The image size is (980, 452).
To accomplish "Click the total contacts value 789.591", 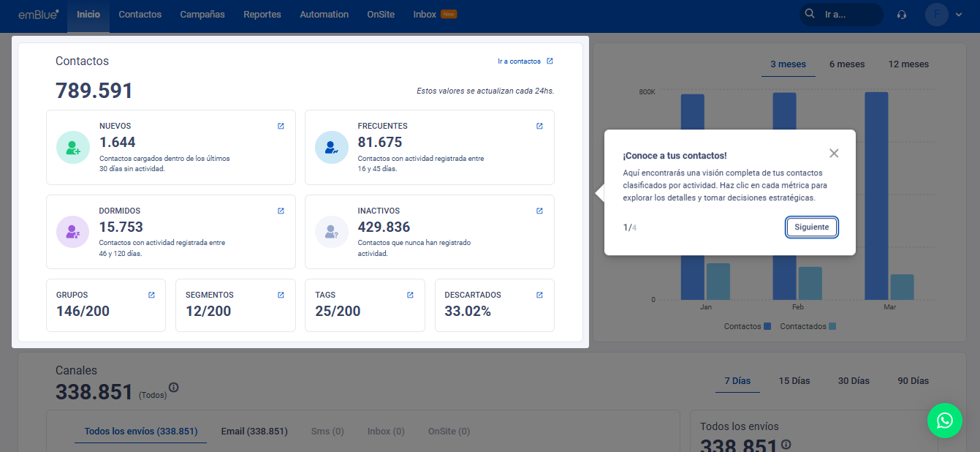I will pyautogui.click(x=94, y=91).
